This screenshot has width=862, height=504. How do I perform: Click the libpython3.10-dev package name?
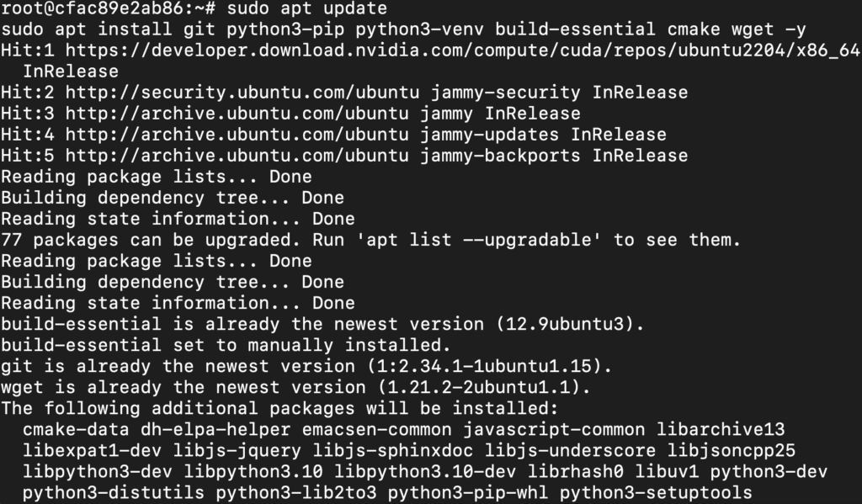(425, 471)
